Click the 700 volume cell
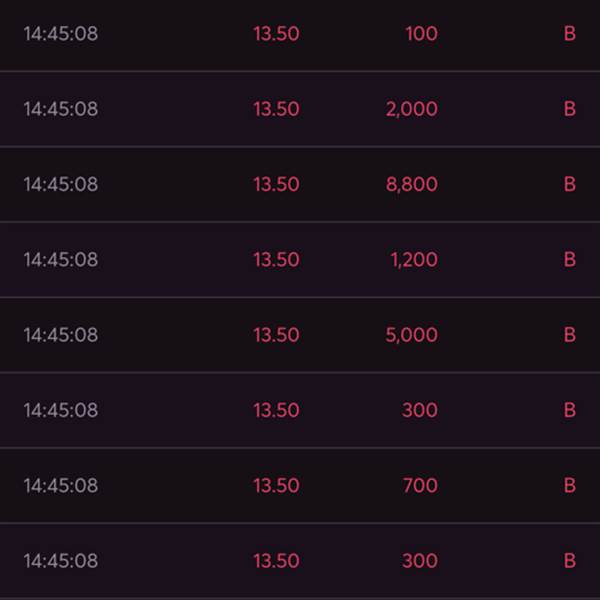 pyautogui.click(x=420, y=485)
